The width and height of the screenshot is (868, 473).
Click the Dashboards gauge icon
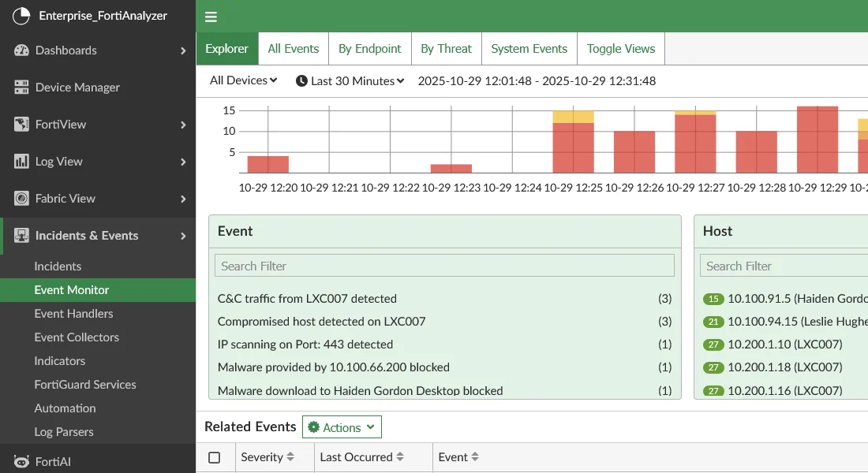[21, 50]
